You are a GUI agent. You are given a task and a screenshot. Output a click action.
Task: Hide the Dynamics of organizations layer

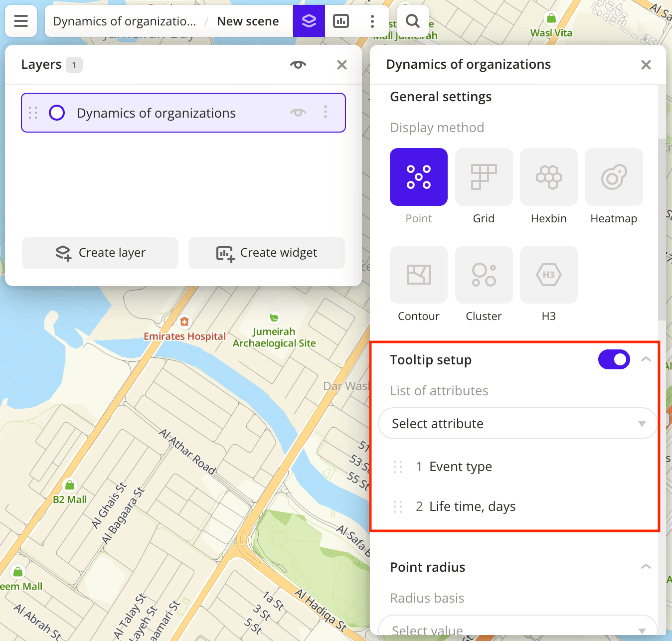[x=298, y=113]
